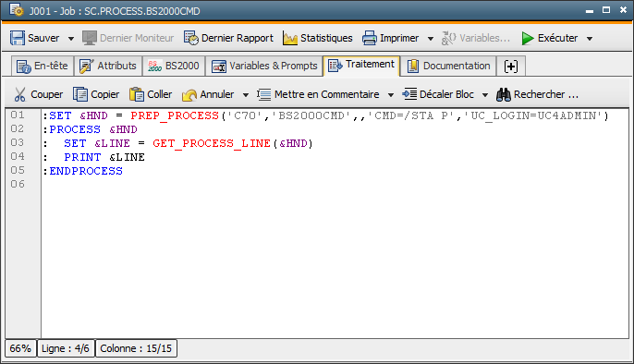Open Statistiques chart icon
This screenshot has width=634, height=364.
(290, 38)
